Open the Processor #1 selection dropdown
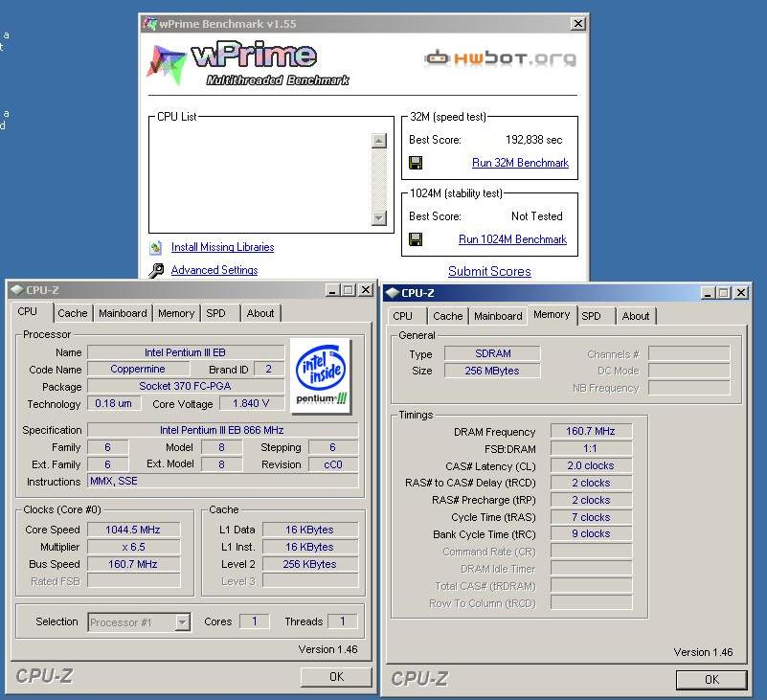 tap(183, 622)
